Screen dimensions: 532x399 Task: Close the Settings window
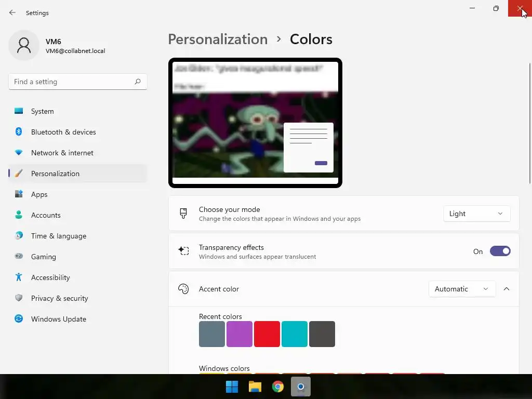click(x=520, y=8)
